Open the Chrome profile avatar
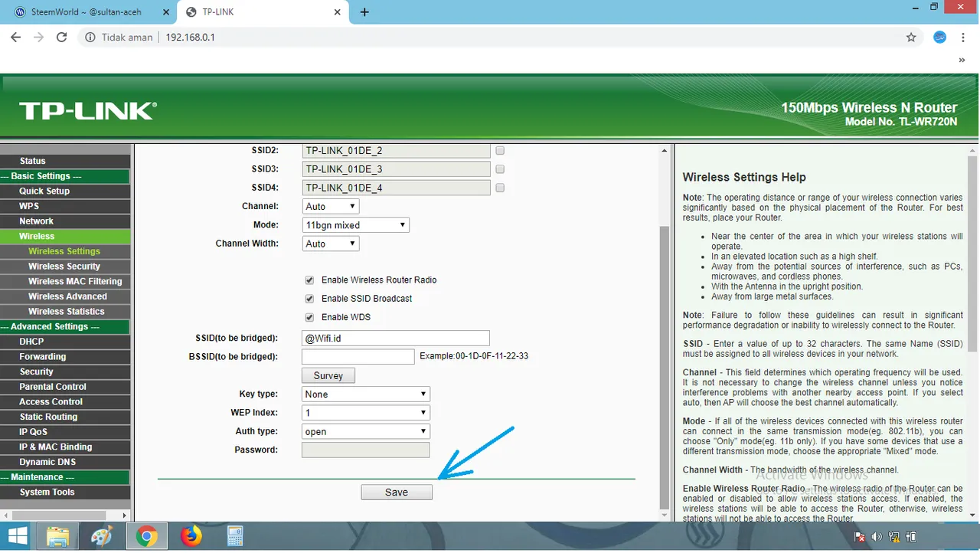This screenshot has width=980, height=553. 940,37
